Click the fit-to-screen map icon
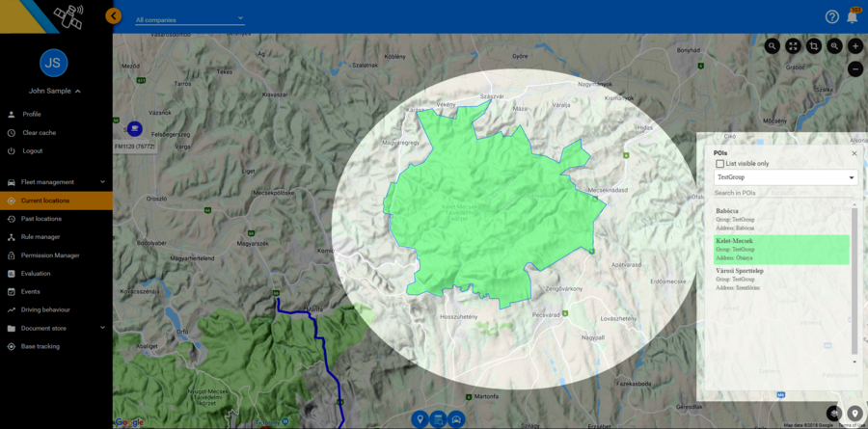The height and width of the screenshot is (429, 868). tap(793, 46)
